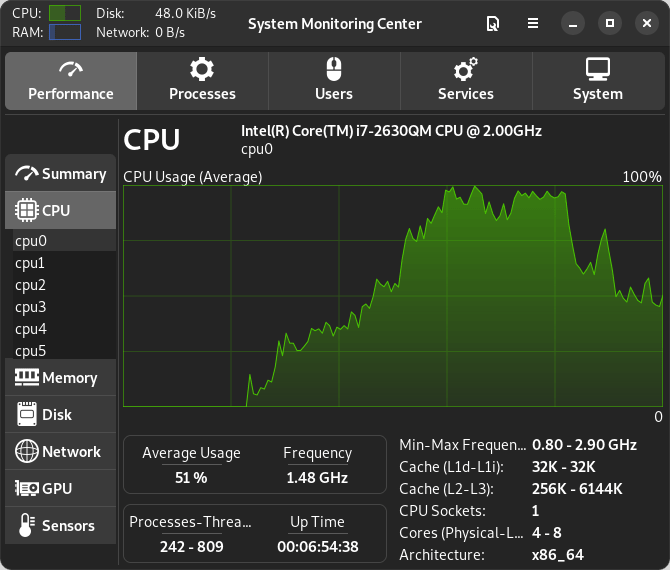This screenshot has height=570, width=670.
Task: Switch to the Processes tab
Action: coord(202,81)
